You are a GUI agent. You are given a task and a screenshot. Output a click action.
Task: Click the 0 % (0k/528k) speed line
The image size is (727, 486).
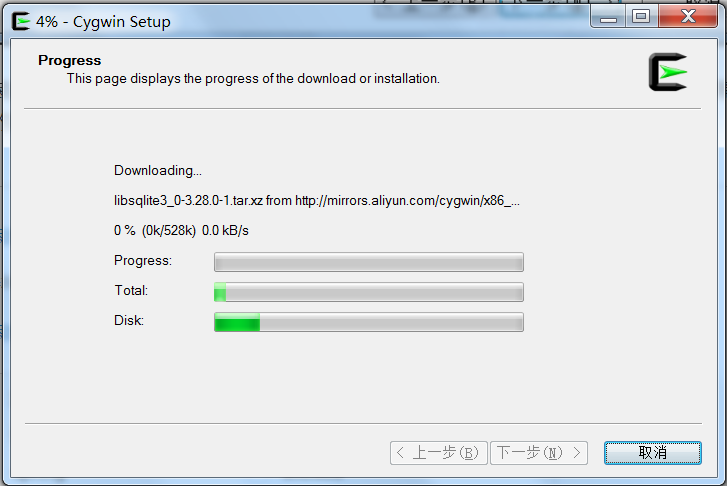pyautogui.click(x=181, y=230)
